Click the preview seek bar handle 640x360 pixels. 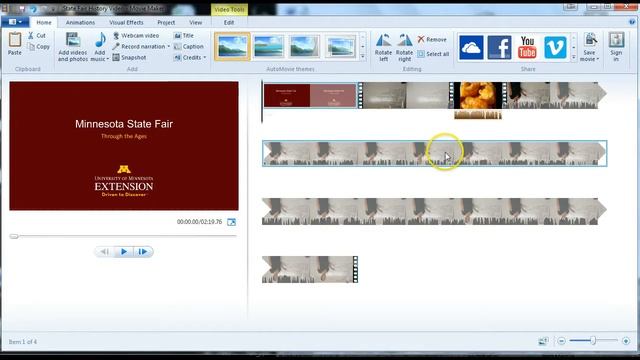coord(14,236)
